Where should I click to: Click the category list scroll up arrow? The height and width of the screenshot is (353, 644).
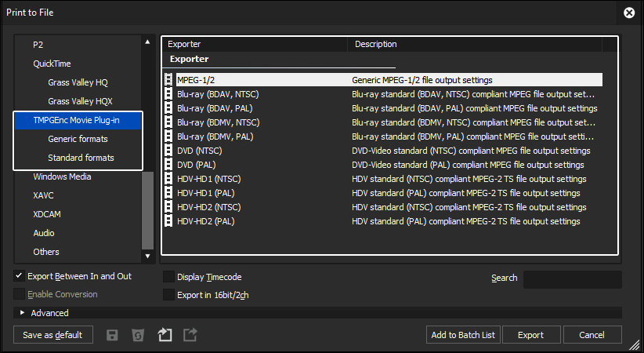click(x=147, y=42)
